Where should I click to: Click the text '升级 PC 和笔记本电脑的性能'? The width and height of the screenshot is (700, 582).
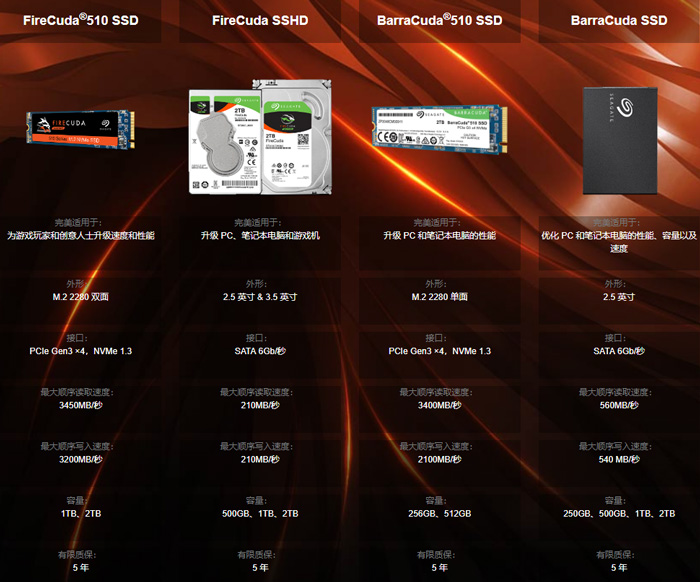tap(440, 235)
